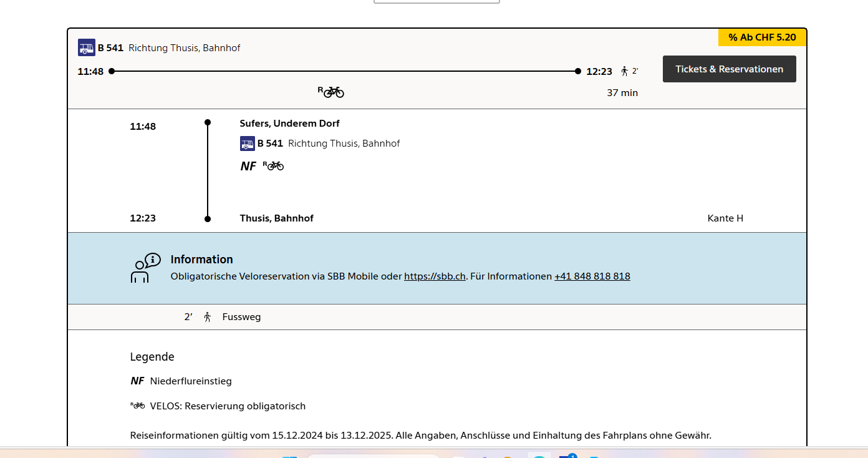Click the NF low-floor icon under B 541

248,166
